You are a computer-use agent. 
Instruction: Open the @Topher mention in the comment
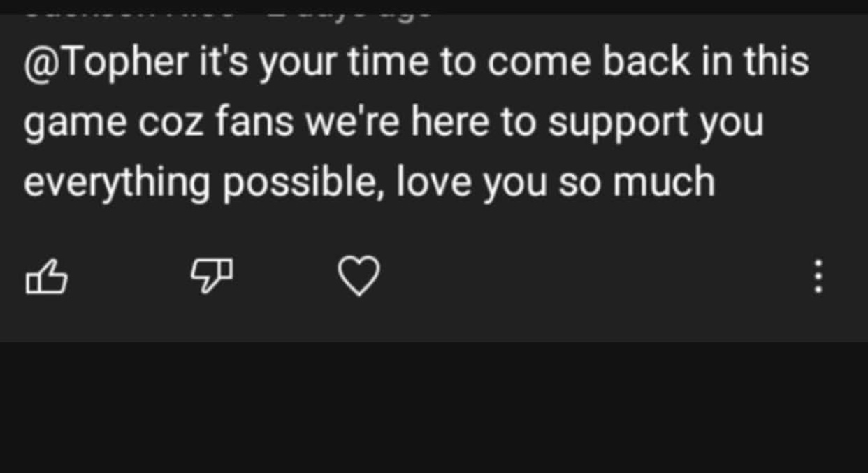point(106,63)
